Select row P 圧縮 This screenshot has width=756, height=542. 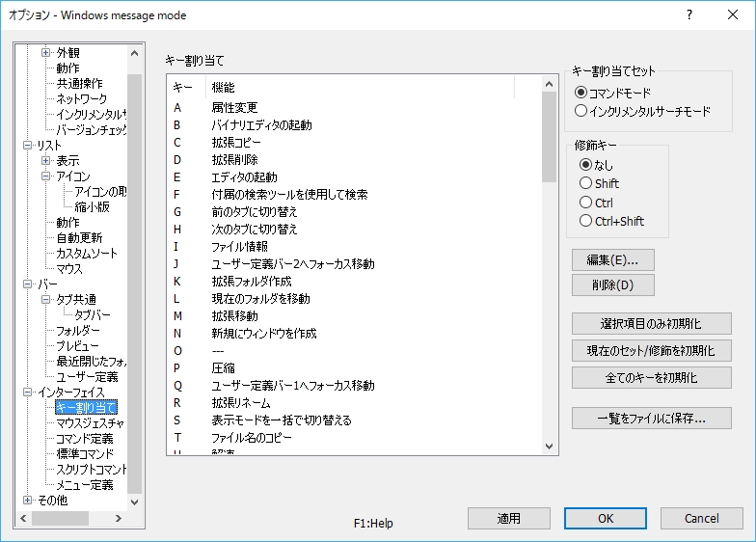(355, 368)
